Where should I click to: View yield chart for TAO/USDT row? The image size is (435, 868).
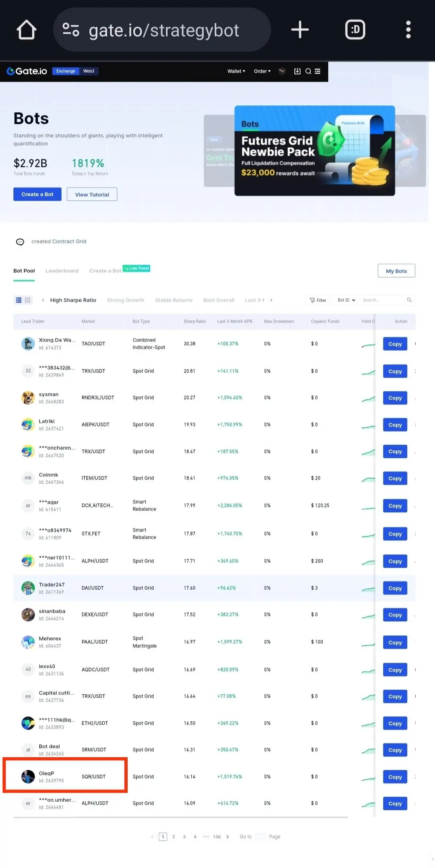pos(368,345)
